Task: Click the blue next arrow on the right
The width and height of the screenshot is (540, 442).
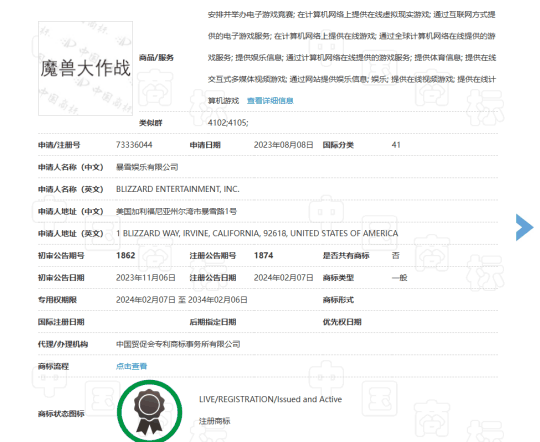Action: (525, 227)
